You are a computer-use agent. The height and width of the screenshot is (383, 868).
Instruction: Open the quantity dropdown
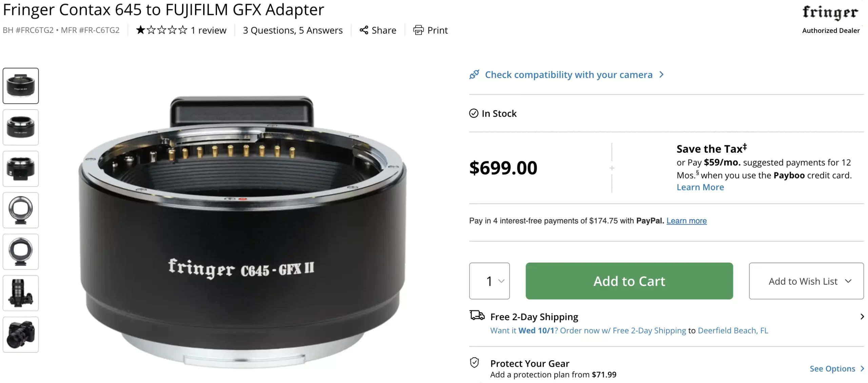[489, 281]
